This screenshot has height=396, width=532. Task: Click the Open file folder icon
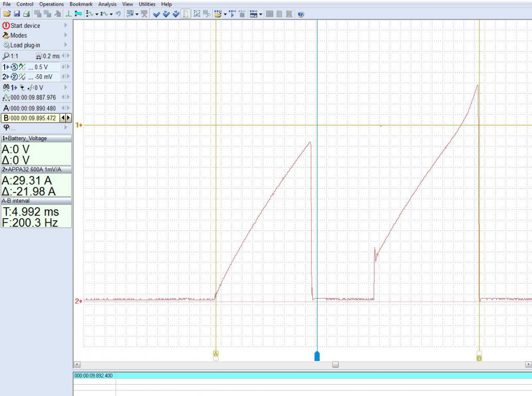7,14
